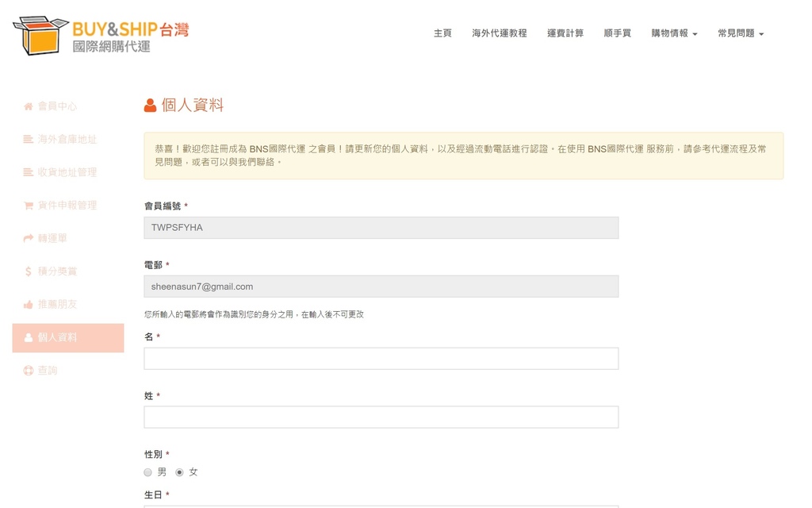Screen dimensions: 812x508
Task: Click the dollar sign icon beside 積分獎賞
Action: point(29,271)
